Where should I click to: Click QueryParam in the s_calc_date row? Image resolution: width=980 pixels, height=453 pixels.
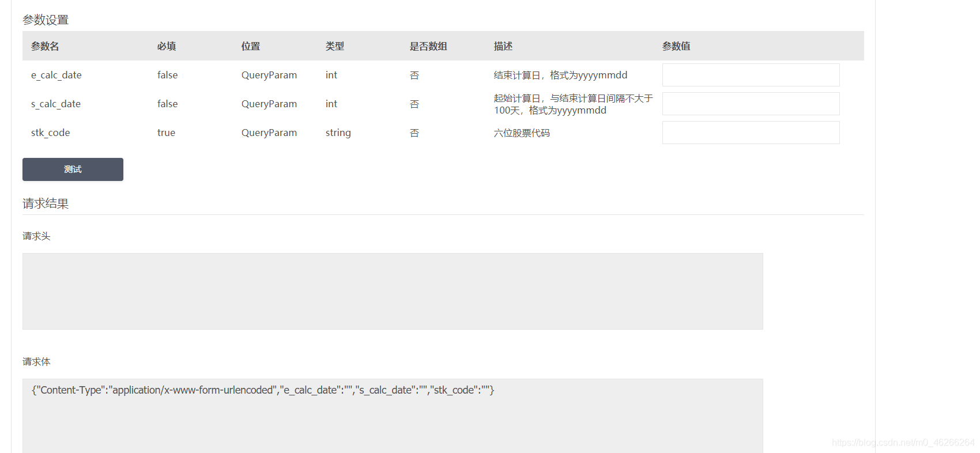(x=269, y=104)
